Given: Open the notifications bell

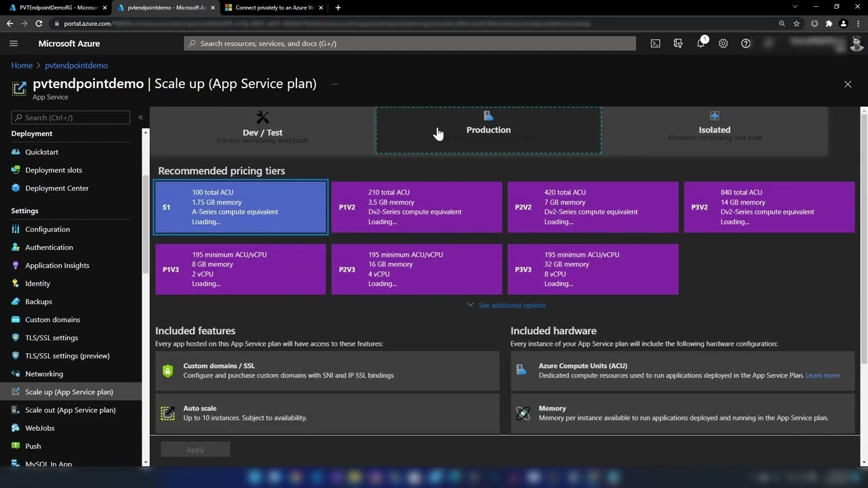Looking at the screenshot, I should point(701,43).
